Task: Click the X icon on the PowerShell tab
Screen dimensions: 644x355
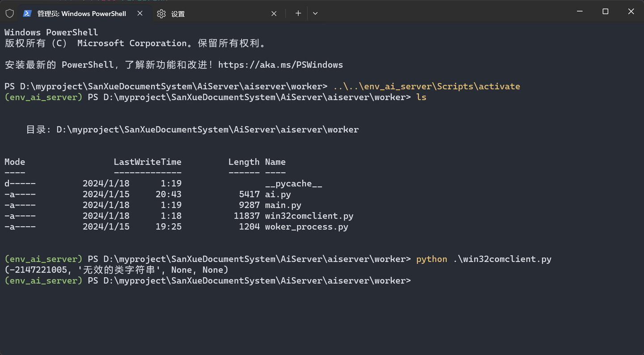Action: coord(140,13)
